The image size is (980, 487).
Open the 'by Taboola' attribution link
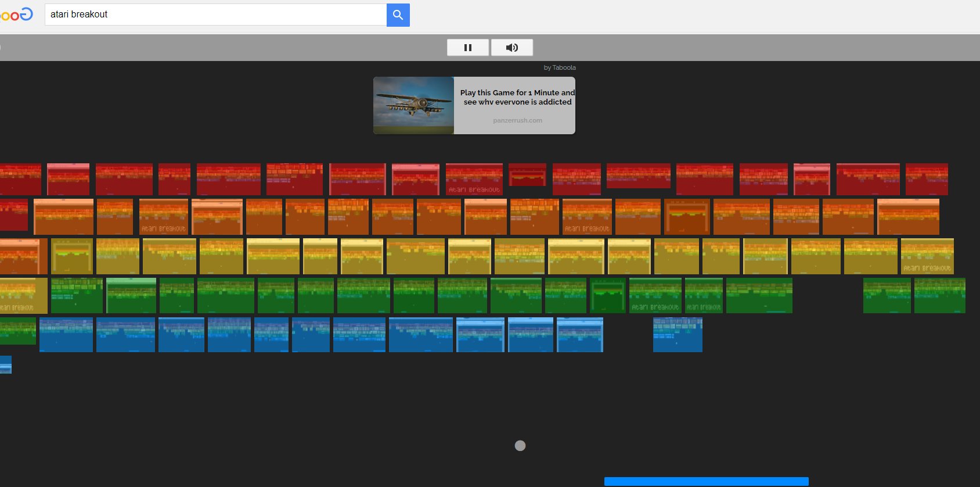pyautogui.click(x=560, y=67)
